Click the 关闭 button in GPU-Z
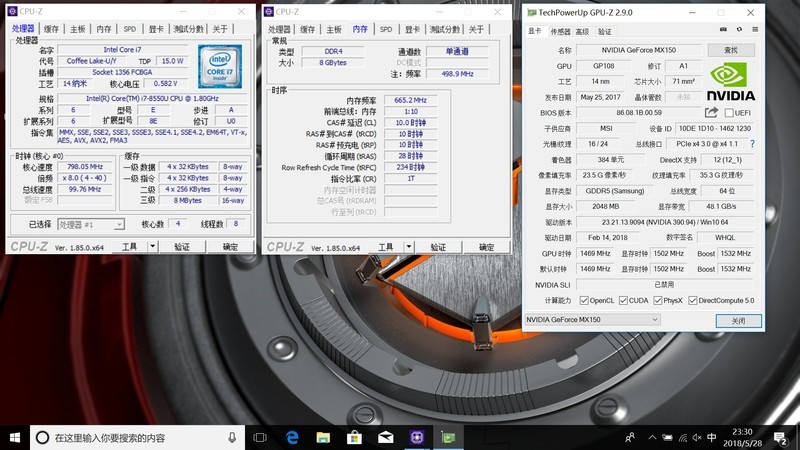This screenshot has height=450, width=800. point(738,320)
